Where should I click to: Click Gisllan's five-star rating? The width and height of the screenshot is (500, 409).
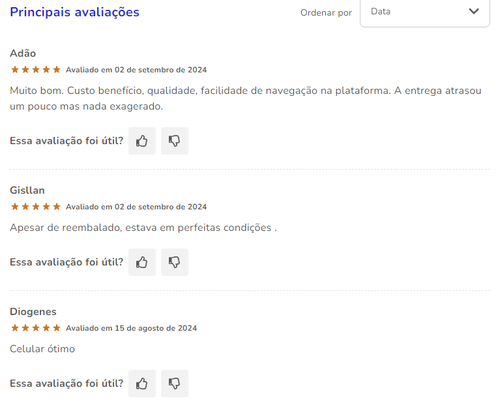(x=36, y=207)
